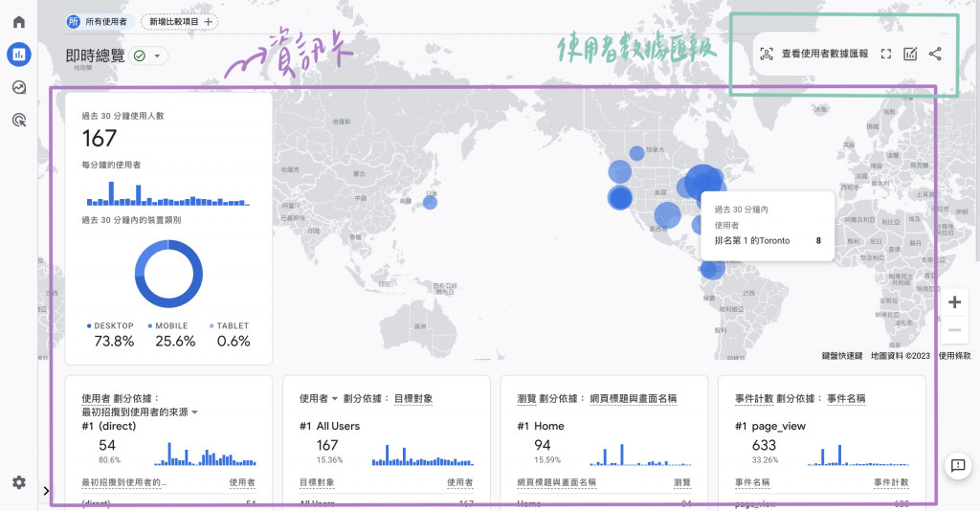Screen dimensions: 980x511
Task: Toggle fullscreen map view icon
Action: [x=885, y=54]
